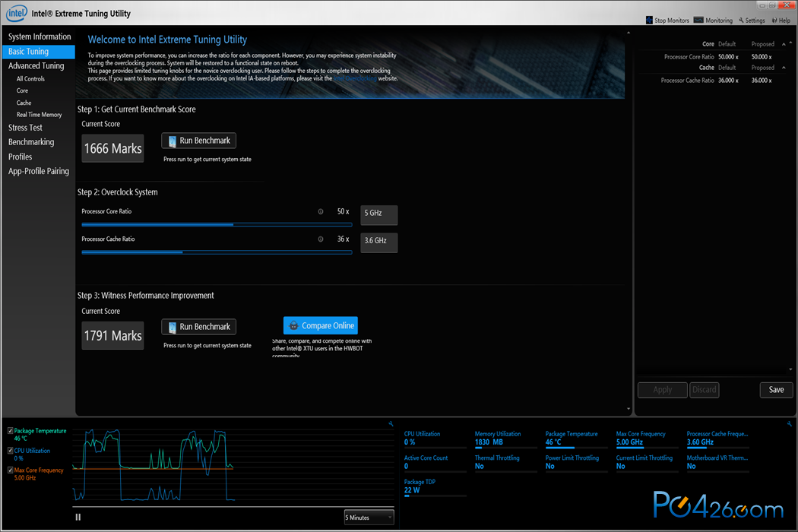The height and width of the screenshot is (532, 798).
Task: Click the Motherboard VR Thermal tile
Action: pyautogui.click(x=717, y=463)
